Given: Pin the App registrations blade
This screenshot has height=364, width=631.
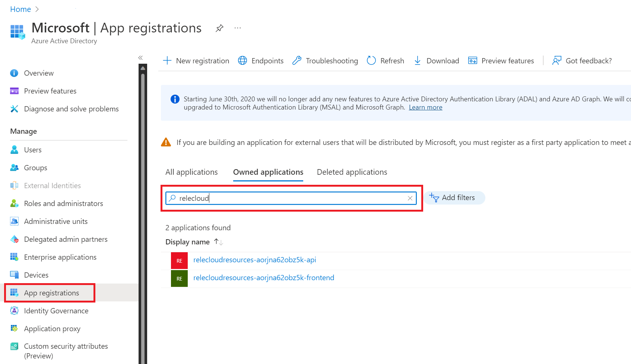Looking at the screenshot, I should point(219,28).
